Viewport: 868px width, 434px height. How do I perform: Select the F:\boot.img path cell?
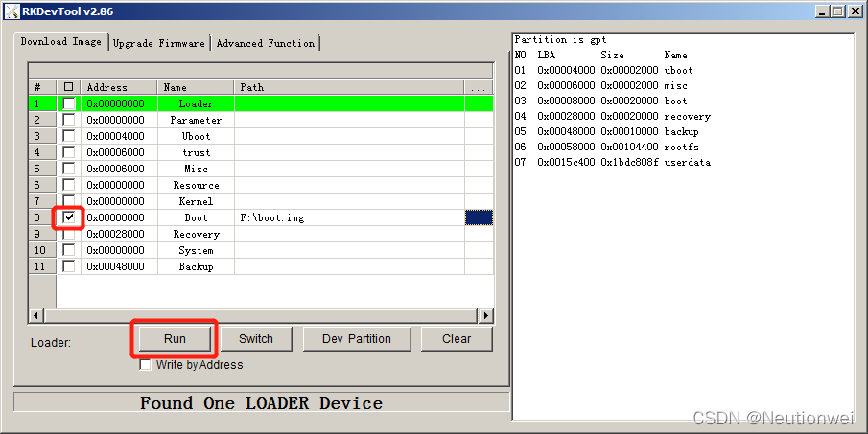[x=349, y=217]
